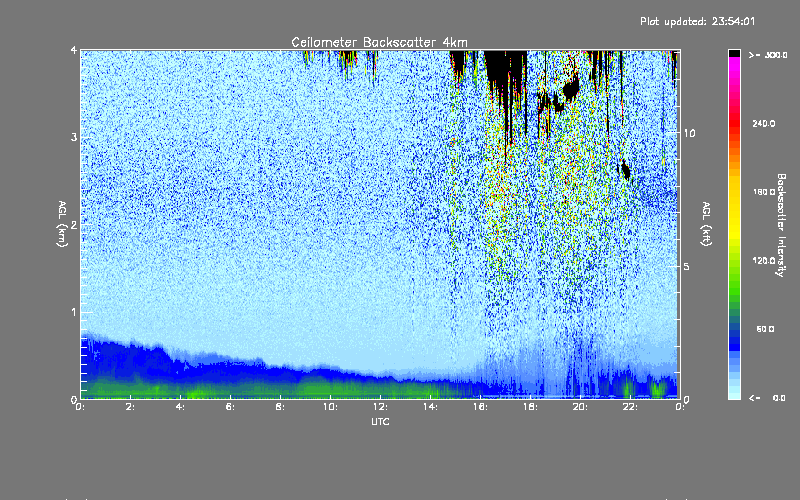Click the "5" kft tick label

687,266
